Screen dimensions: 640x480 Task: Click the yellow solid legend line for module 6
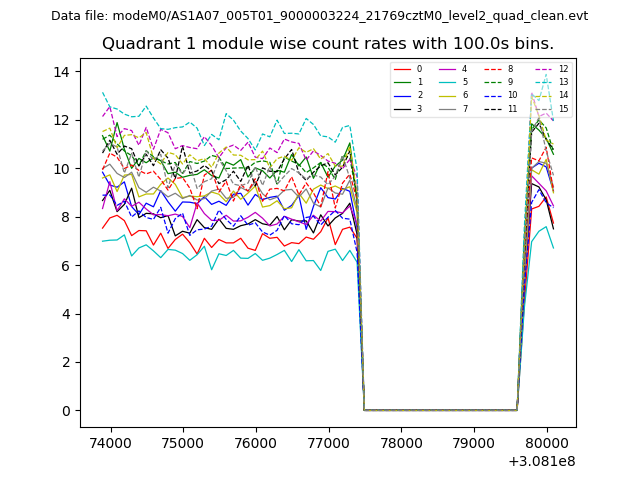click(447, 95)
